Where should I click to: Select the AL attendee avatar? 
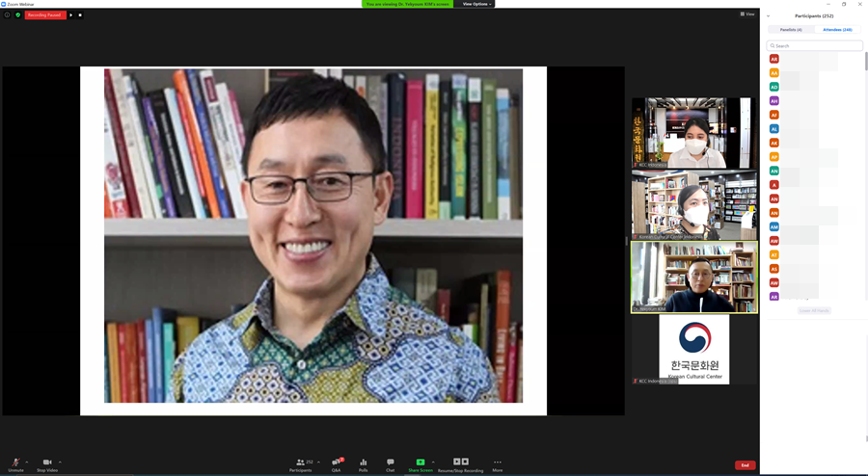[x=773, y=129]
